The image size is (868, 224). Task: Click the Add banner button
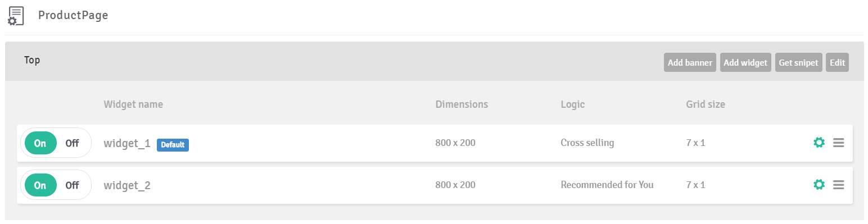(690, 62)
